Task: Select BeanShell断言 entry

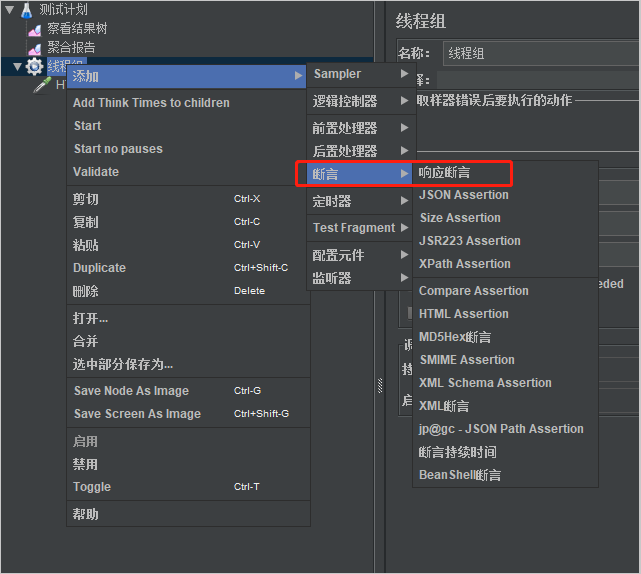Action: (505, 475)
